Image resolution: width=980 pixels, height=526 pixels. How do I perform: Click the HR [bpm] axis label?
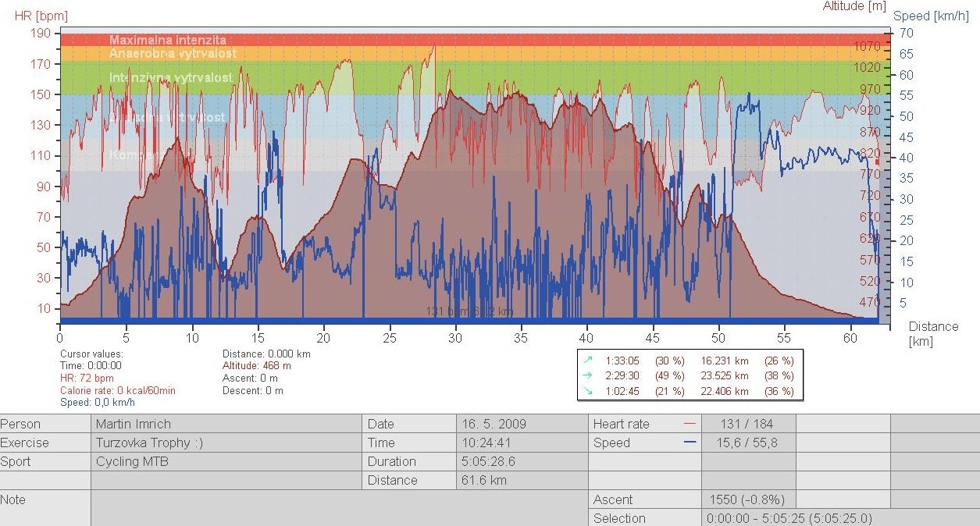pos(41,16)
